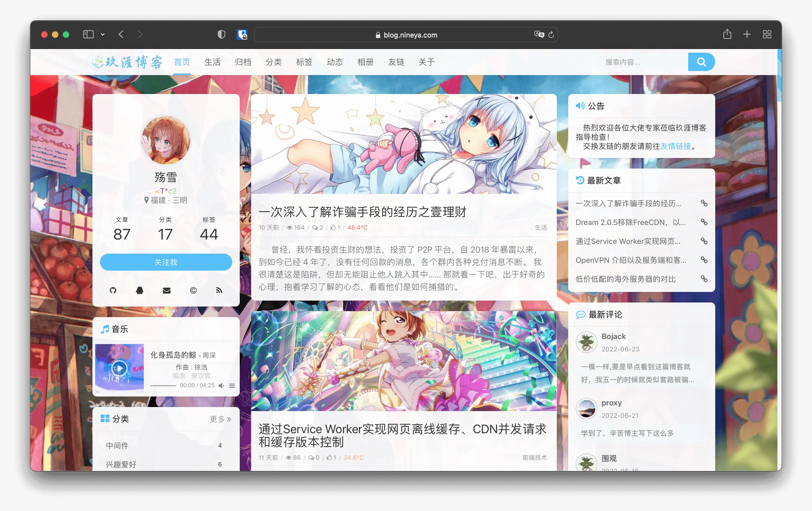Open Service Worker article cover image
812x511 pixels.
tap(404, 361)
